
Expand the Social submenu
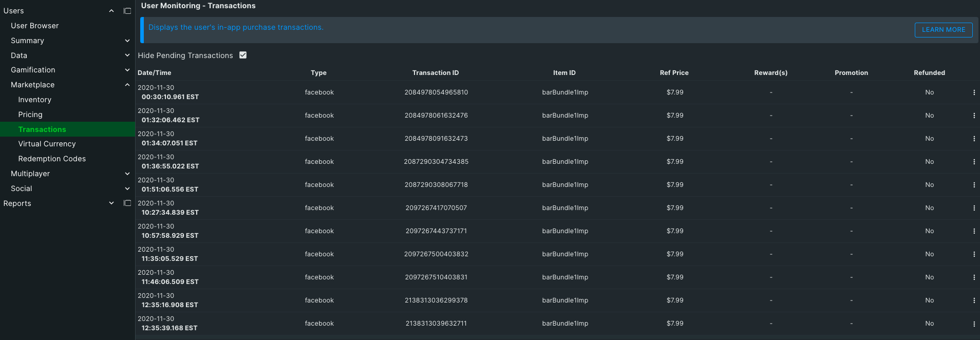(x=127, y=188)
